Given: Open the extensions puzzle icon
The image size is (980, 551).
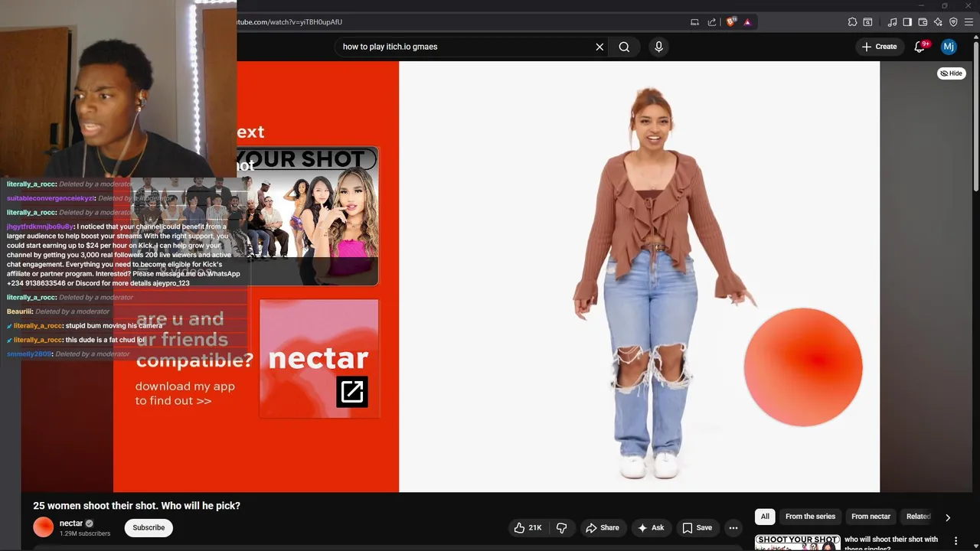Looking at the screenshot, I should coord(852,22).
